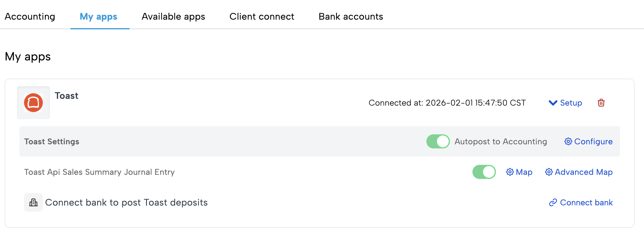
Task: Click the chain link icon for Connect bank
Action: 553,202
